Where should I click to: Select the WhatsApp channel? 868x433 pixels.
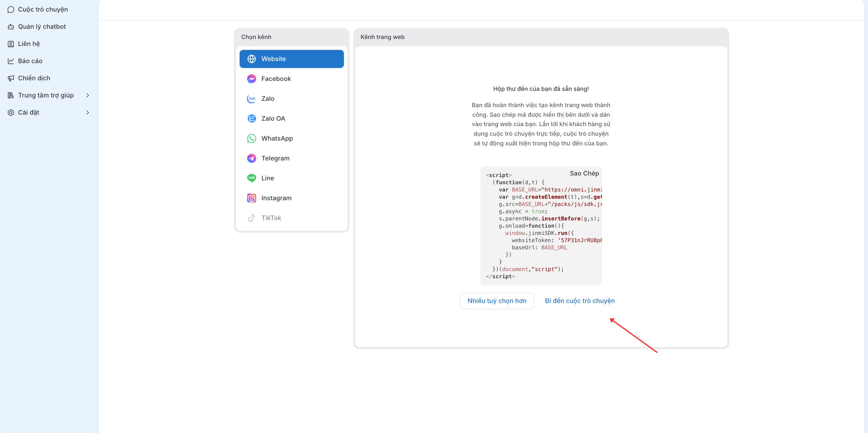[x=291, y=139]
